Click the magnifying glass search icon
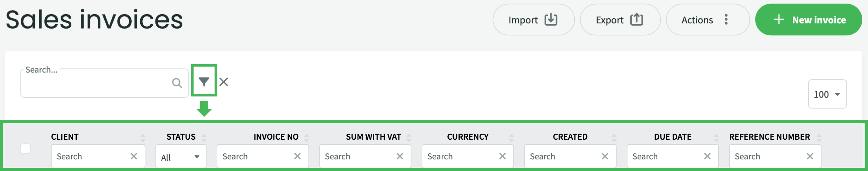The height and width of the screenshot is (171, 868). tap(177, 83)
